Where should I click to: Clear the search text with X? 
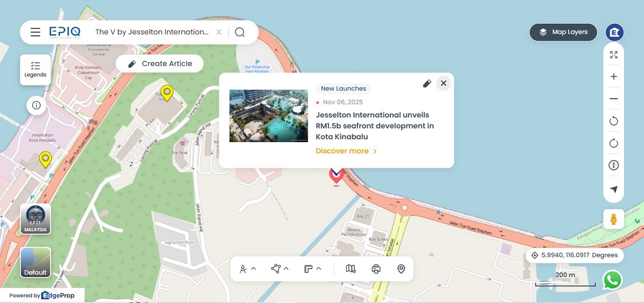coord(218,32)
